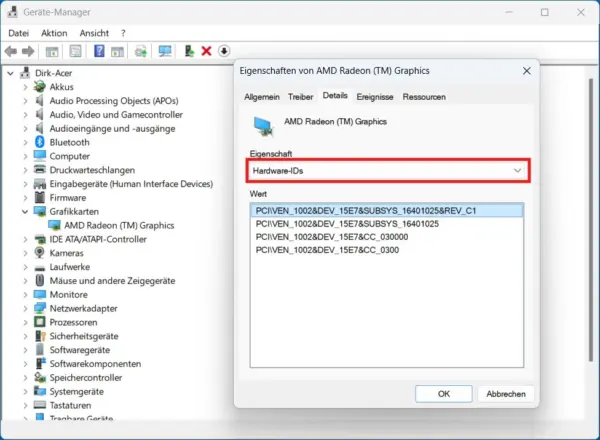Screen dimensions: 600x440
Task: Click the Druckwarteschlangen printer icon
Action: (x=40, y=169)
